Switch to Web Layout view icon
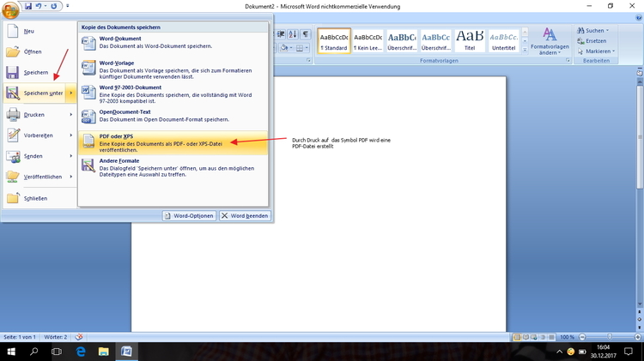The height and width of the screenshot is (361, 644). coord(534,337)
